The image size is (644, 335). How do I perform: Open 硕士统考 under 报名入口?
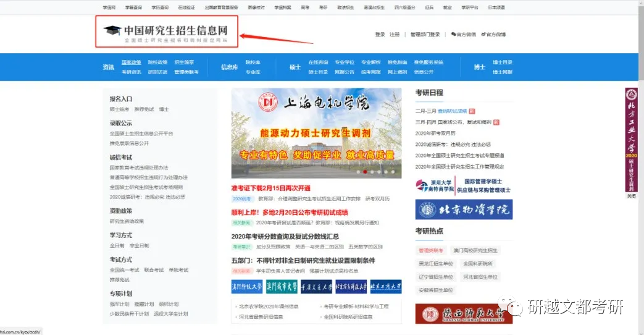click(x=120, y=109)
